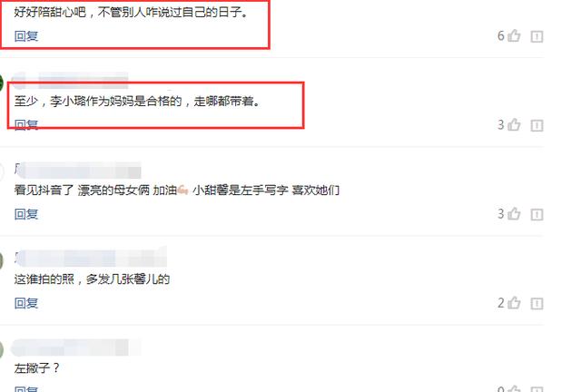The width and height of the screenshot is (581, 392).
Task: Reply to the 李小璐 mother comment
Action: (26, 125)
